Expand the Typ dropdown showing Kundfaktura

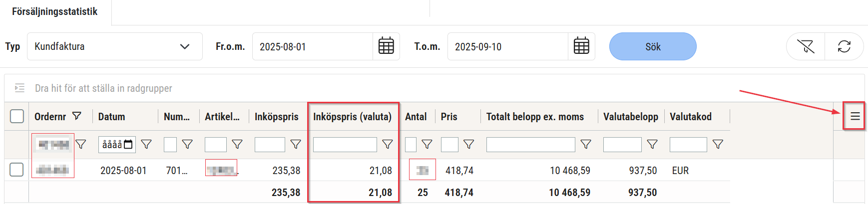coord(114,46)
